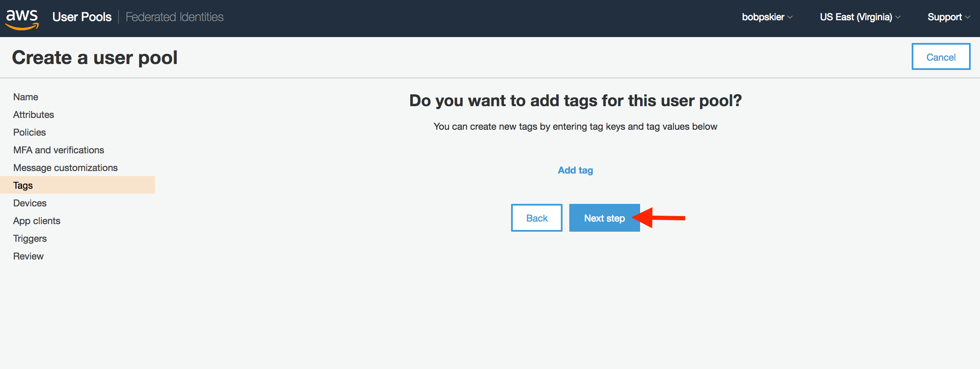Jump to the Devices step

point(30,203)
